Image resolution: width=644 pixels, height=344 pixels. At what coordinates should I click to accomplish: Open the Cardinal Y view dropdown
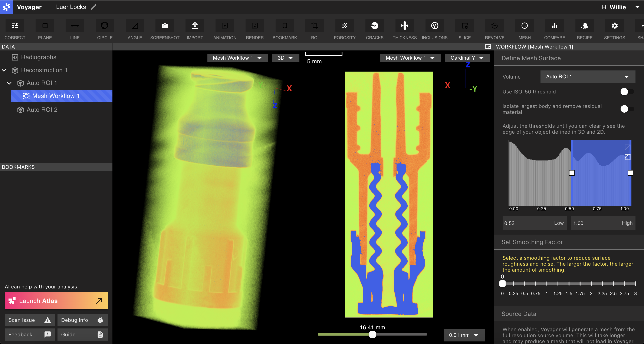tap(467, 58)
